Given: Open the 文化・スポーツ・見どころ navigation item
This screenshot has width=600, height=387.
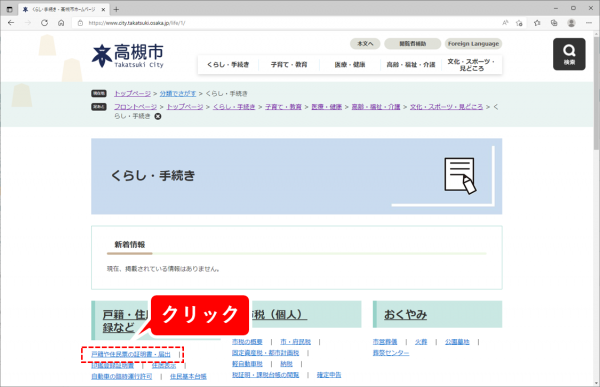Looking at the screenshot, I should coord(472,65).
